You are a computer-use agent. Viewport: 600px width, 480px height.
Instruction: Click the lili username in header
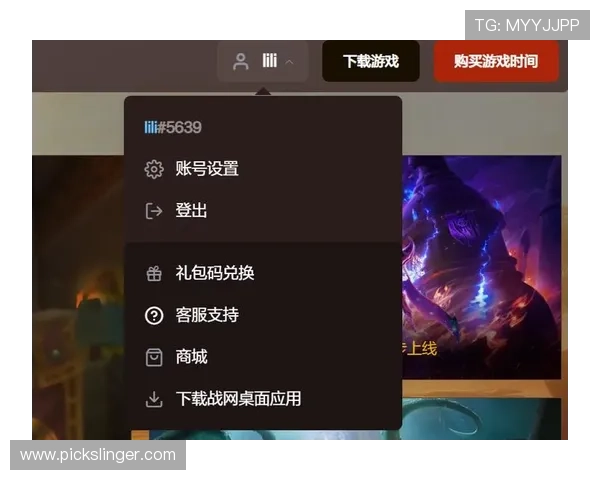click(x=269, y=61)
